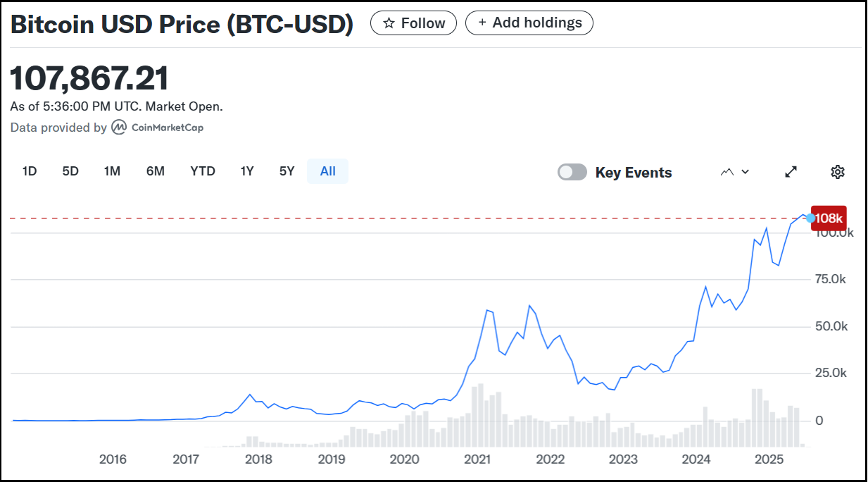Click the blue current price dot

coord(811,218)
